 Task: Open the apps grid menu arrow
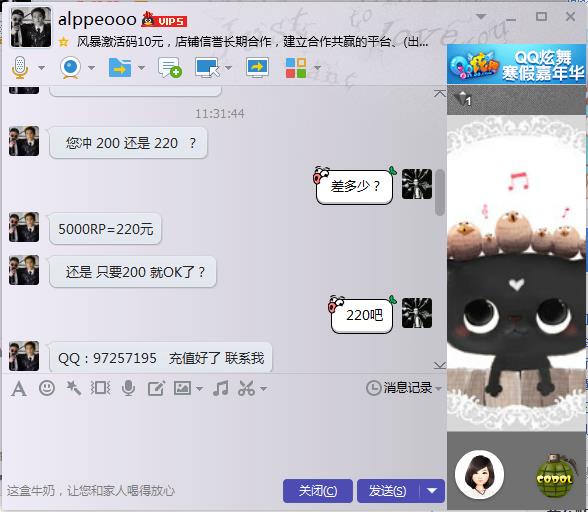point(317,68)
